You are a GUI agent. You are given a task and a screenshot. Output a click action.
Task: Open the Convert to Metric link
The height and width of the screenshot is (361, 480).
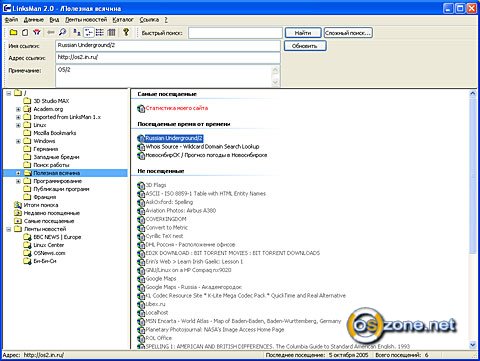(167, 228)
